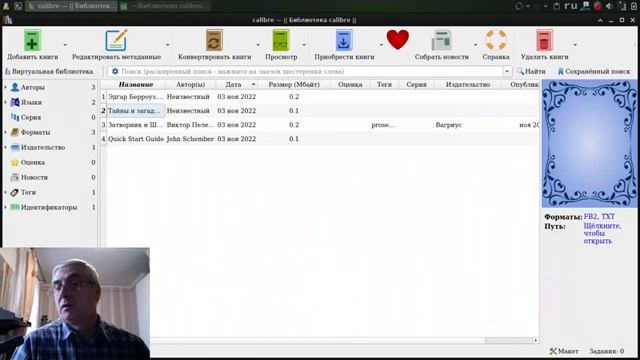Screen dimensions: 640x360
Task: Select Authors (Авторы) category icon
Action: [15, 87]
